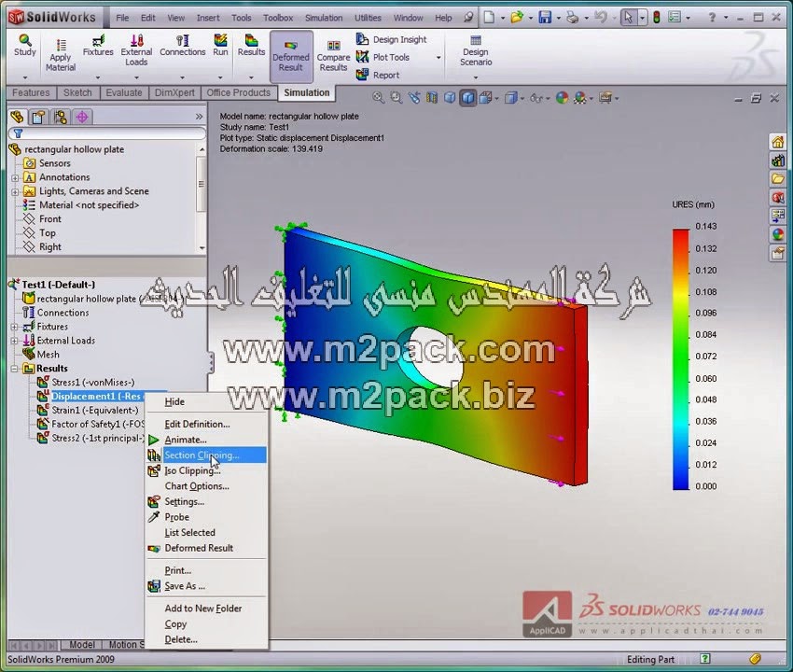The width and height of the screenshot is (793, 672).
Task: Run the simulation study
Action: pyautogui.click(x=220, y=46)
